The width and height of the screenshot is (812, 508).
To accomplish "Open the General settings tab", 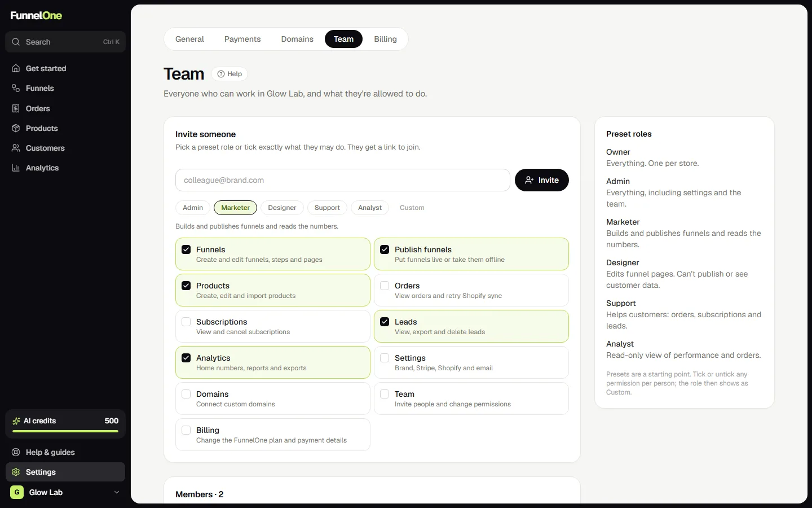I will click(x=189, y=39).
